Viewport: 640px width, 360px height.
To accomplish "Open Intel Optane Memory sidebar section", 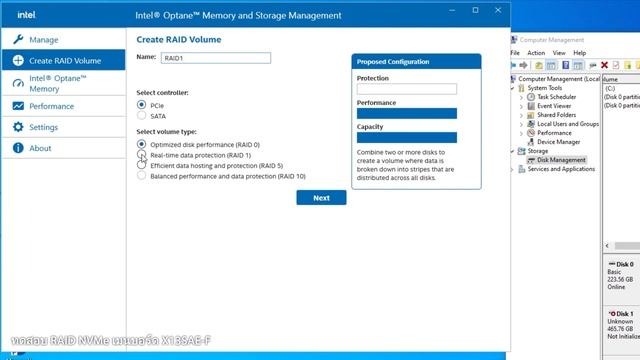I will [x=64, y=83].
